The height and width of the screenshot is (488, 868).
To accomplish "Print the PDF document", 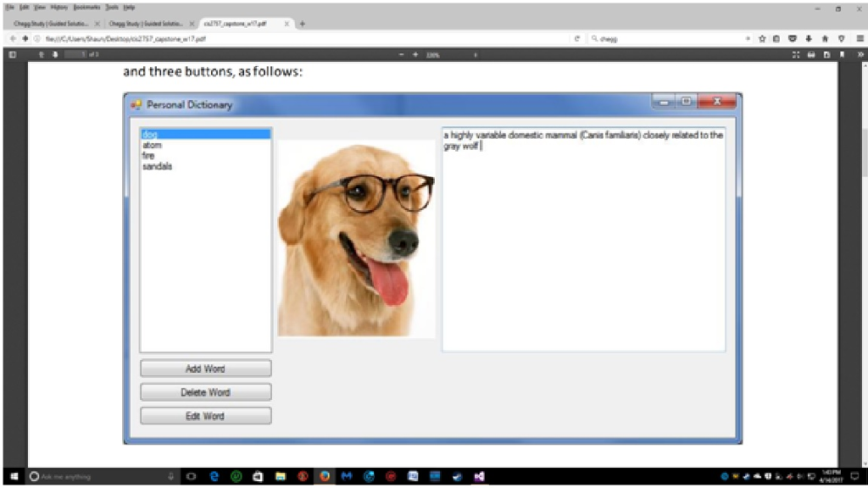I will pyautogui.click(x=811, y=55).
